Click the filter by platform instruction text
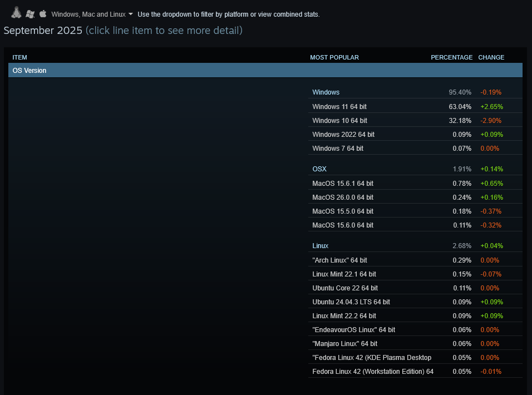The width and height of the screenshot is (532, 395). click(228, 14)
